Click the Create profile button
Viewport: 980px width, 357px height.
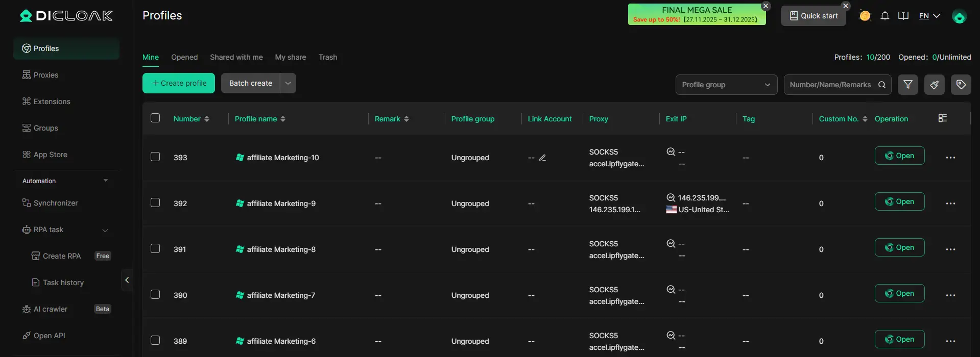(179, 83)
